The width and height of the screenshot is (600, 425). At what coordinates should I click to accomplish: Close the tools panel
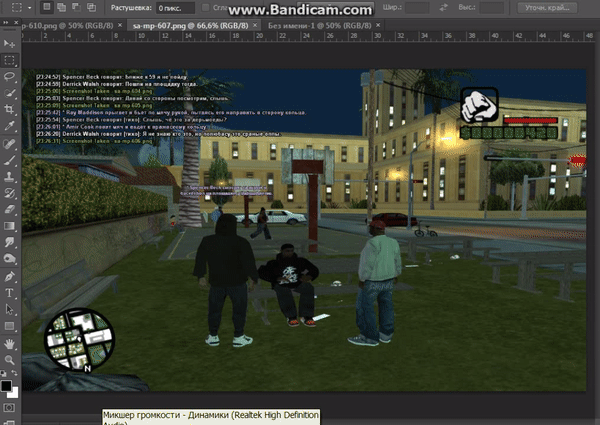pos(16,23)
